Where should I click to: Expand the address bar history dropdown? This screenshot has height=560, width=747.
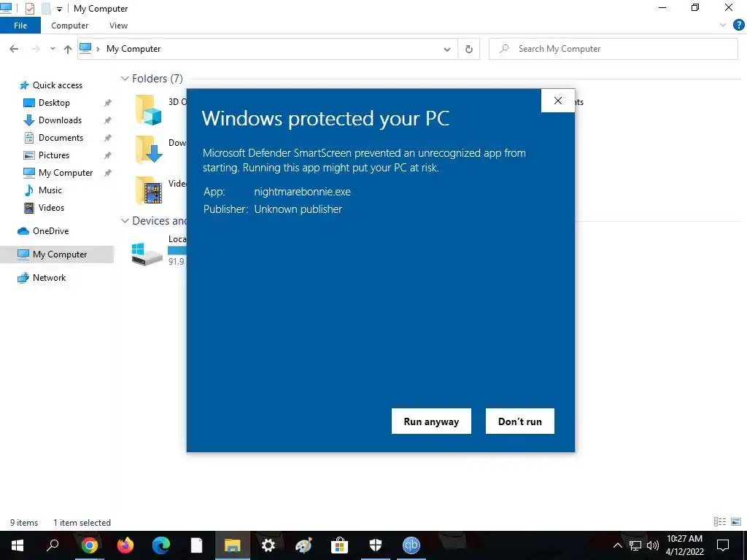pos(447,49)
